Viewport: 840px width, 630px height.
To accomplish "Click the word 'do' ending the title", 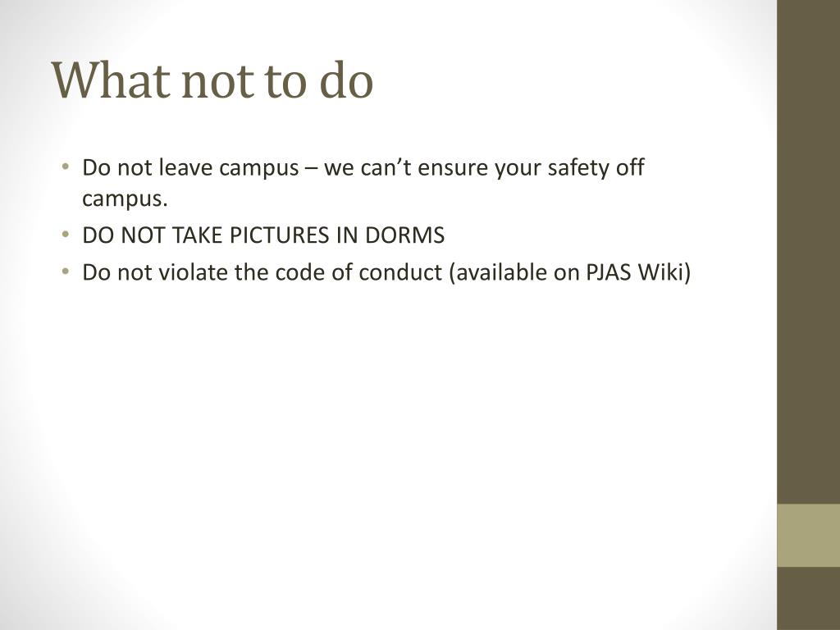I will [347, 80].
